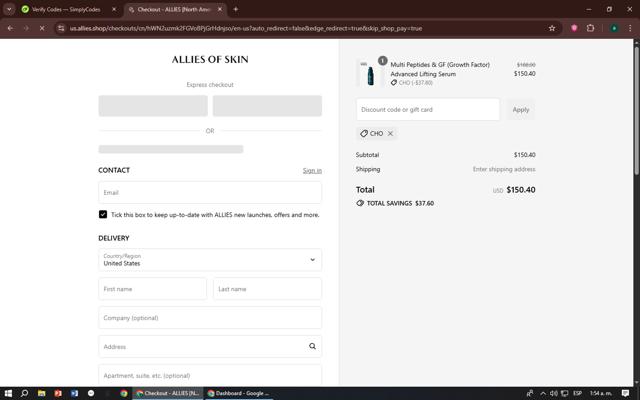Close the Verify Codes SimplyCodes tab
This screenshot has height=400, width=640.
pos(114,9)
